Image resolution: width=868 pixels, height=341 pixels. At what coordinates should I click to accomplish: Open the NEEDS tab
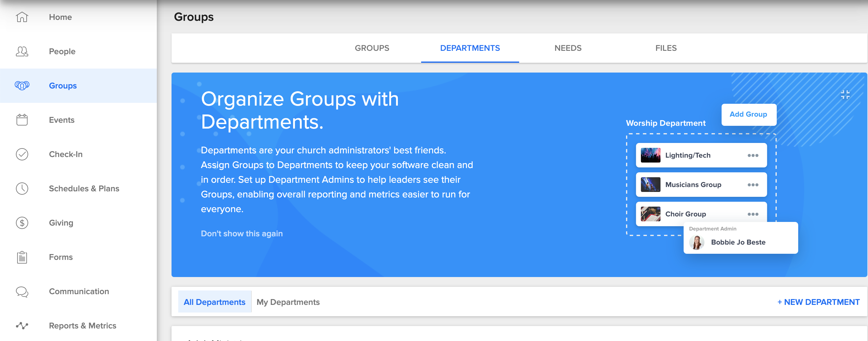tap(568, 48)
